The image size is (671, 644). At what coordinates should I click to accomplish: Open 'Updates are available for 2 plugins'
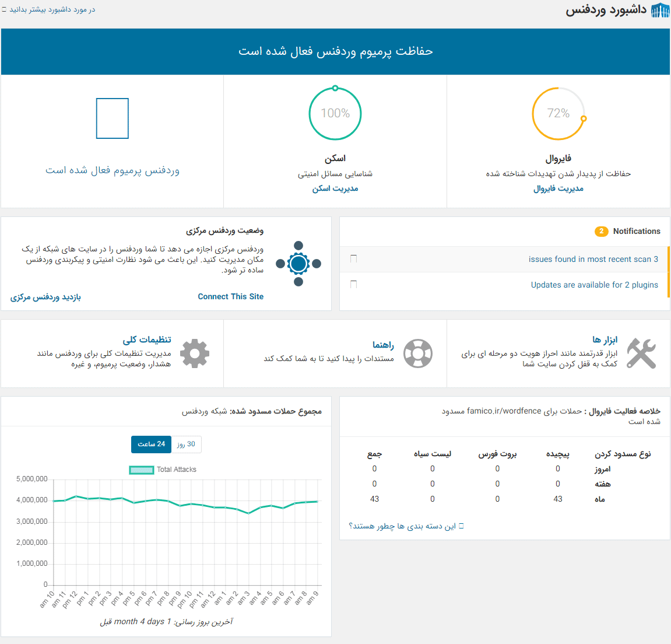[595, 285]
